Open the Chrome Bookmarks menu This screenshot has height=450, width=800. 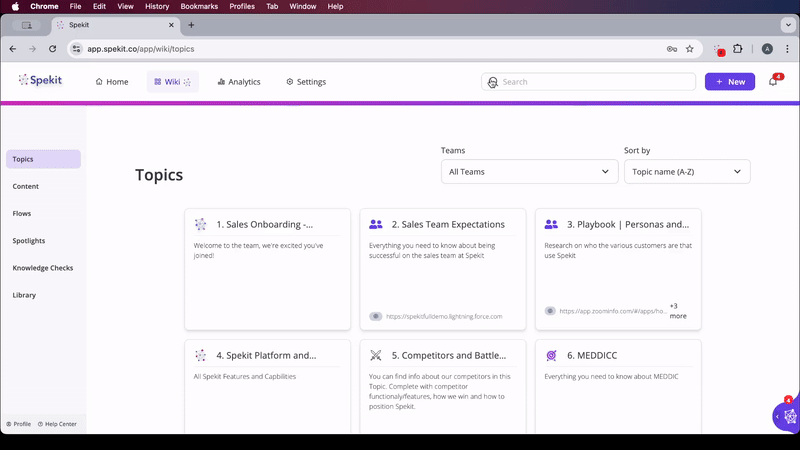(199, 7)
